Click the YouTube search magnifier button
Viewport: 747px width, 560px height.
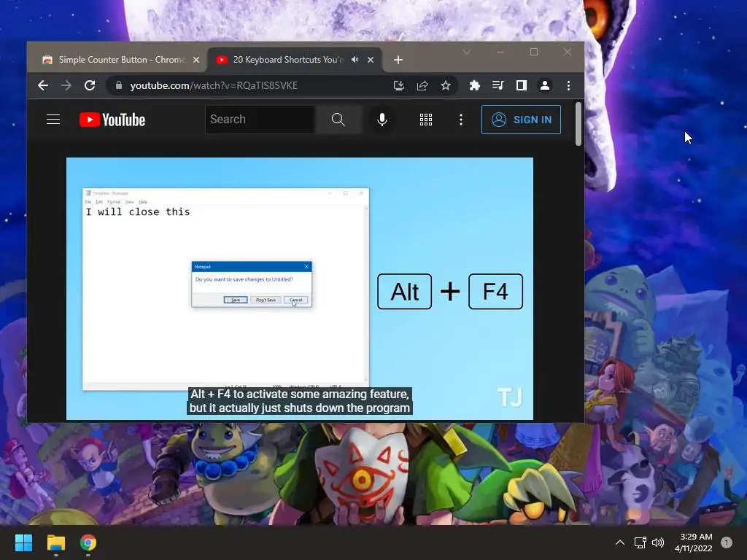(338, 119)
